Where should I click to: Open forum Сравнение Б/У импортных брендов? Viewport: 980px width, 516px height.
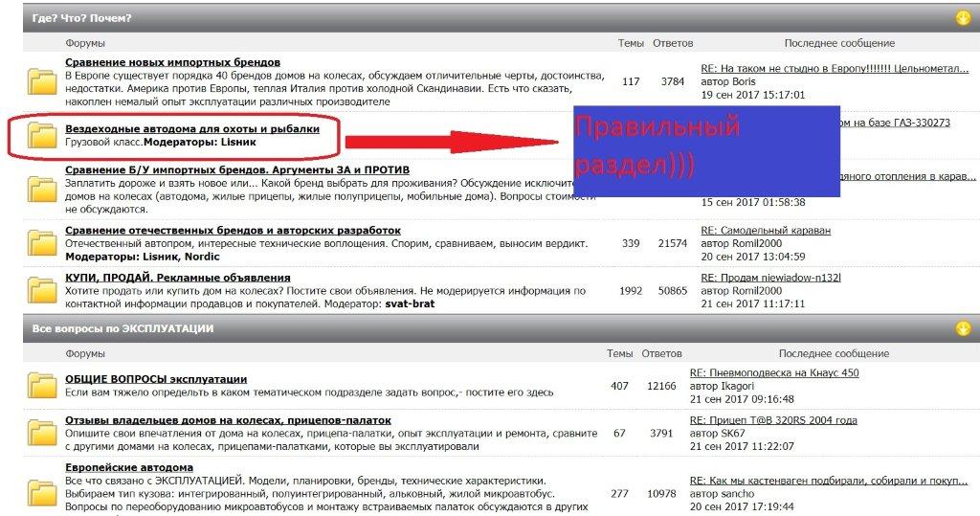click(x=237, y=169)
